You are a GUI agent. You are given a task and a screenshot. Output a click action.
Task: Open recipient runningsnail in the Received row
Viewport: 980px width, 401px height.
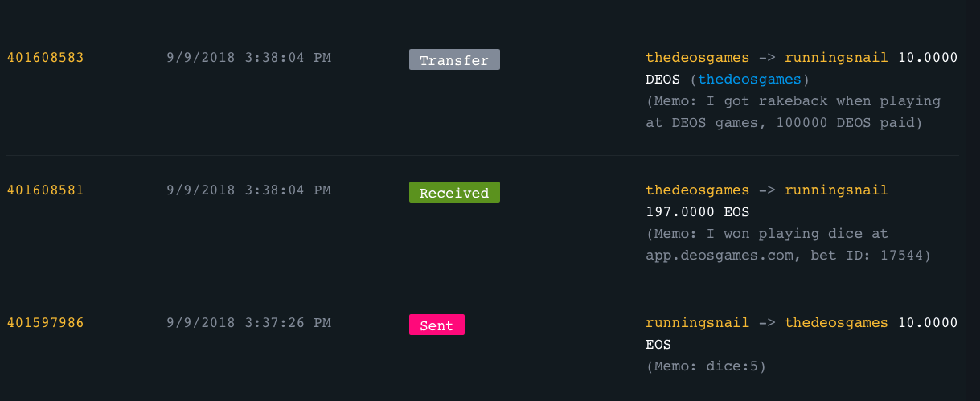[836, 190]
